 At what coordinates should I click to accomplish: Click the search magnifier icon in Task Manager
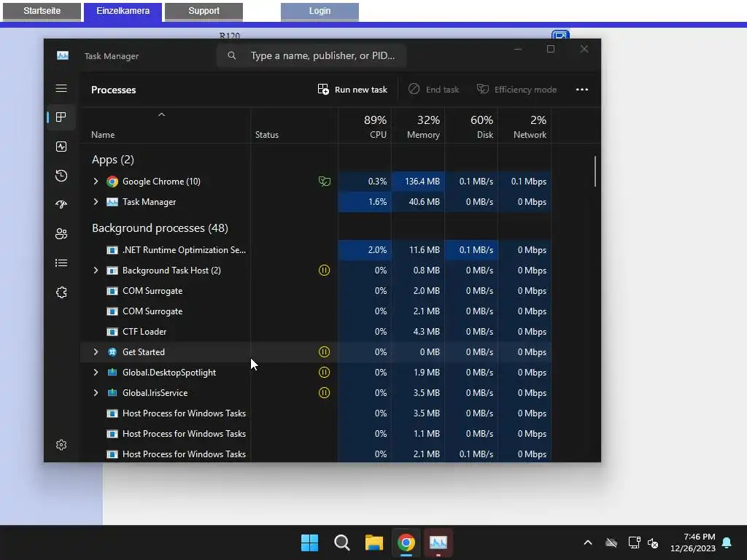[x=232, y=55]
